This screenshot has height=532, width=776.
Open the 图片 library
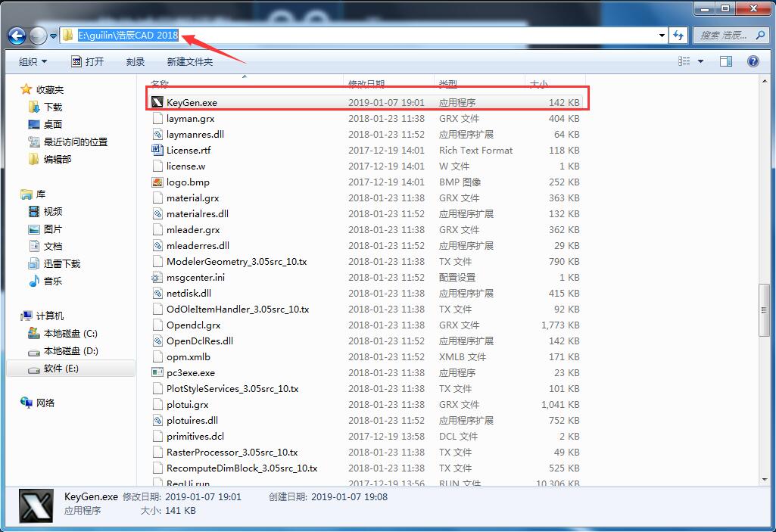tap(45, 229)
